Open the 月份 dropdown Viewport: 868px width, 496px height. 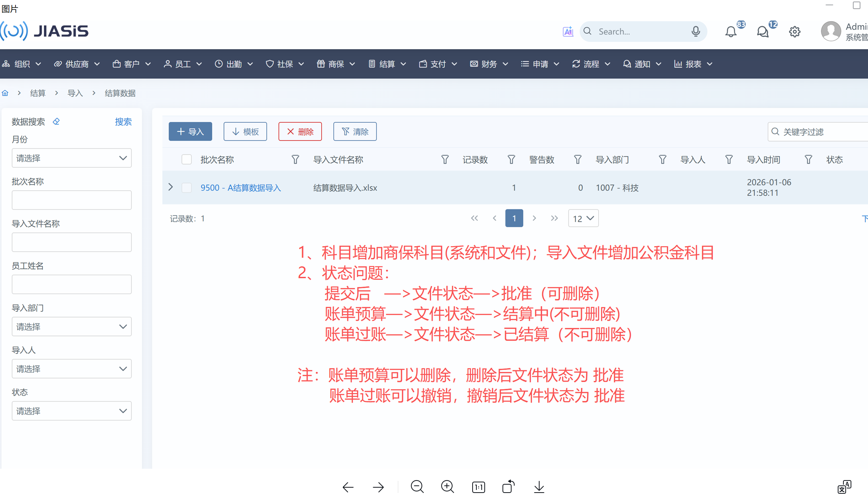(72, 158)
